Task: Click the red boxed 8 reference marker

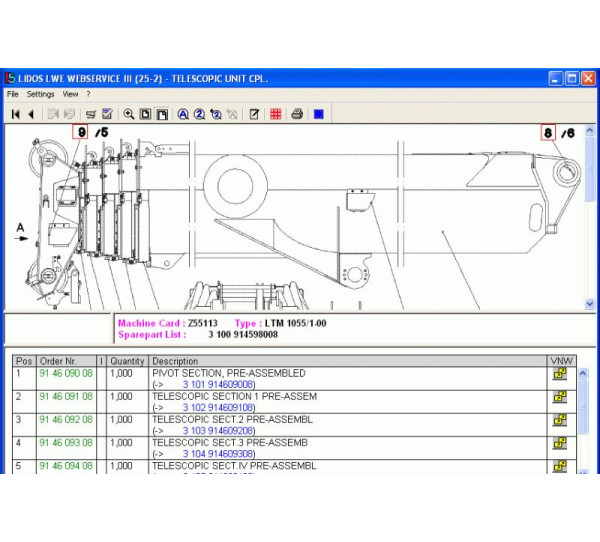Action: [x=548, y=132]
